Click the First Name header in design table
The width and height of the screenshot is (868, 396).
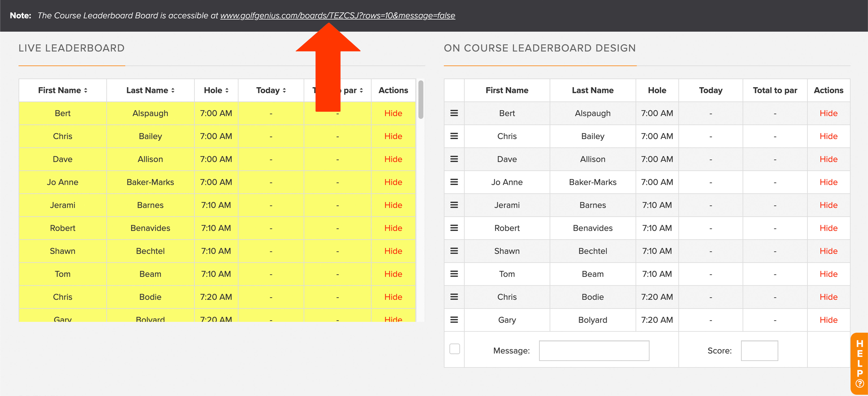pyautogui.click(x=507, y=90)
